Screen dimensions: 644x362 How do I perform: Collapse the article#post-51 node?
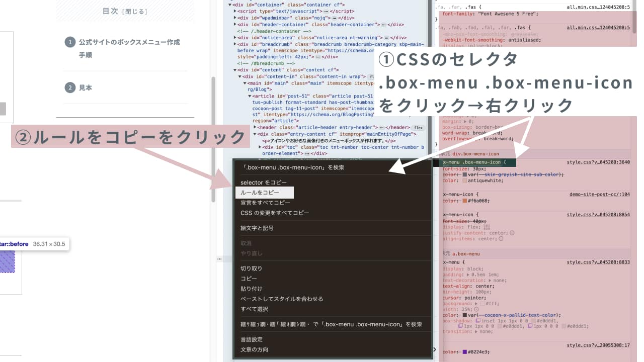click(250, 96)
